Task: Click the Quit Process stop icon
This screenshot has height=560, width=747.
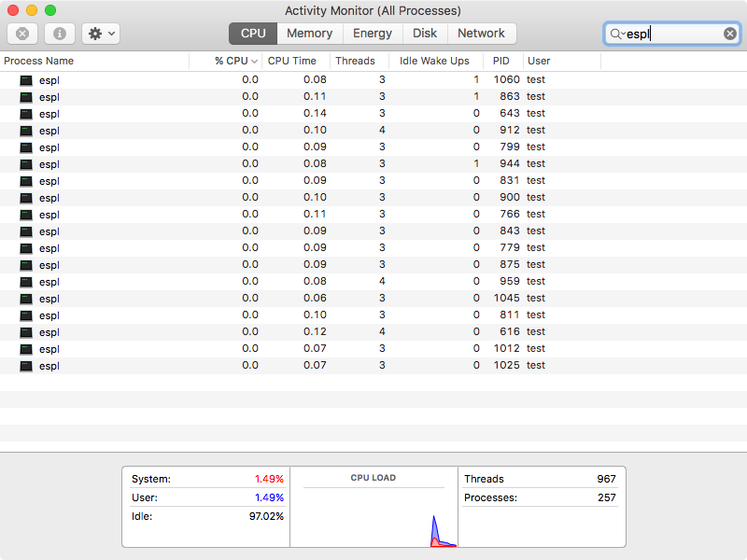Action: 22,34
